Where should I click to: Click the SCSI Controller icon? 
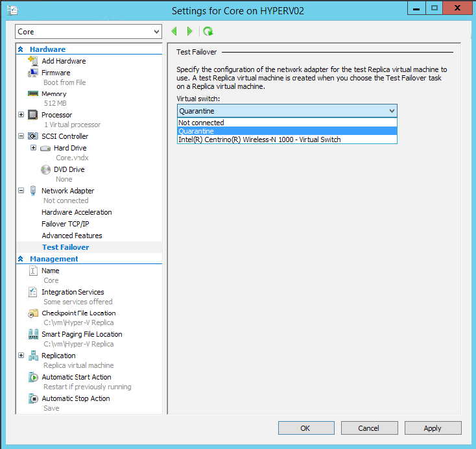click(x=33, y=136)
